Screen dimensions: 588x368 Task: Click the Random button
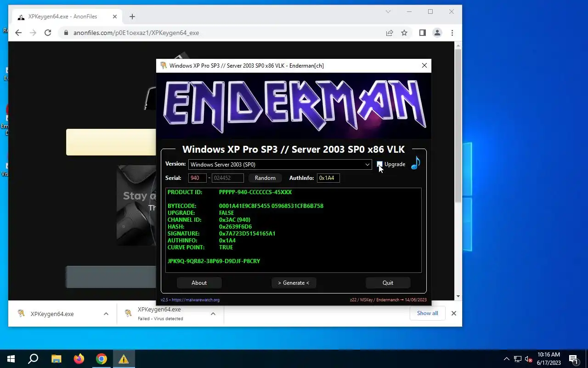click(x=265, y=178)
